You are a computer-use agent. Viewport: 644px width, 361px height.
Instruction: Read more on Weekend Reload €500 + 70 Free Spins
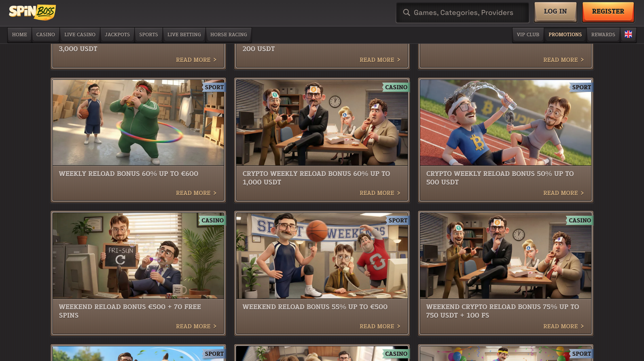(x=196, y=326)
